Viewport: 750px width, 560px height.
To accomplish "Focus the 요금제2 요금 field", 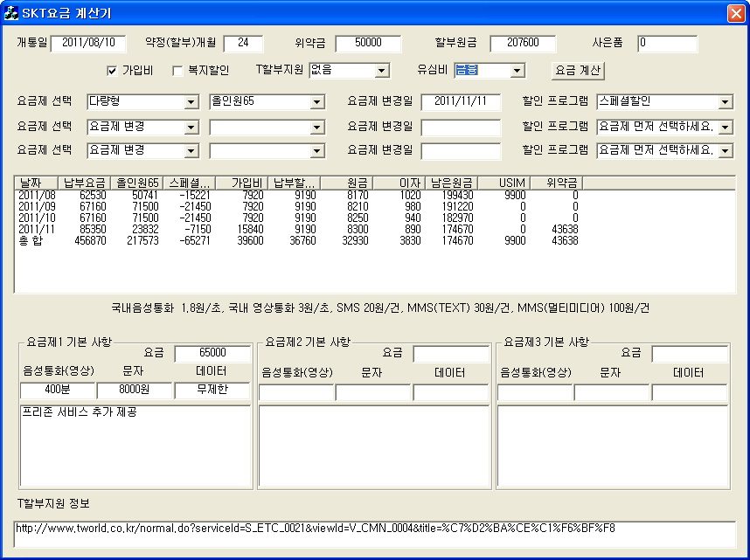I will click(x=451, y=355).
